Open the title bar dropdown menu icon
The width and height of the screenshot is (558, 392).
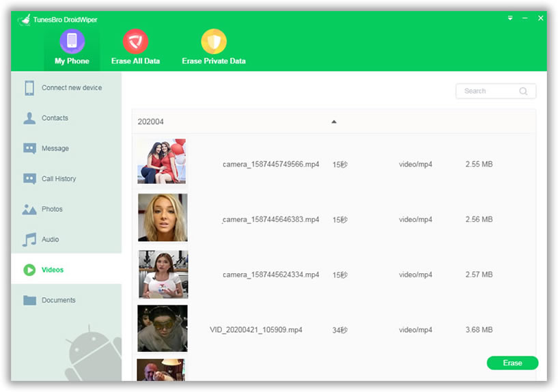click(510, 18)
